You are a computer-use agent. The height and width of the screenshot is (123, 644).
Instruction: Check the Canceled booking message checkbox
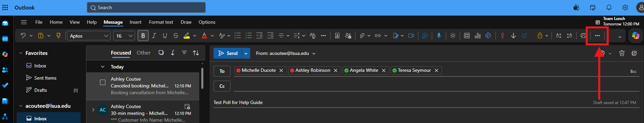(103, 82)
